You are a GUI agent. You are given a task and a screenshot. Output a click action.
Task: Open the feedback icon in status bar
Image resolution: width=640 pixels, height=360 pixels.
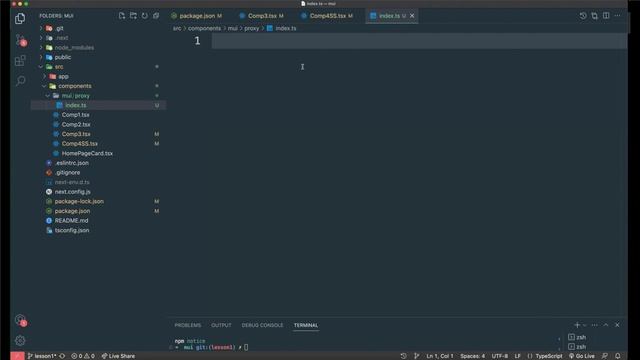tap(604, 356)
